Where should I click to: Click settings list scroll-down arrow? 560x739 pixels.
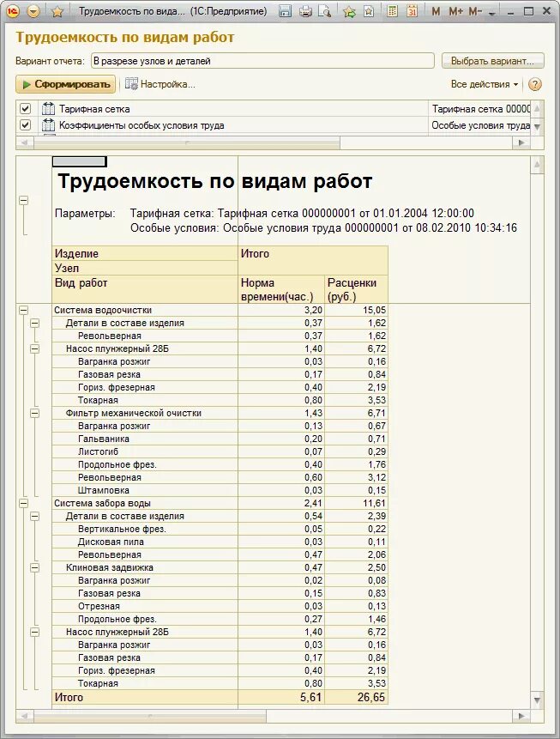tap(537, 126)
